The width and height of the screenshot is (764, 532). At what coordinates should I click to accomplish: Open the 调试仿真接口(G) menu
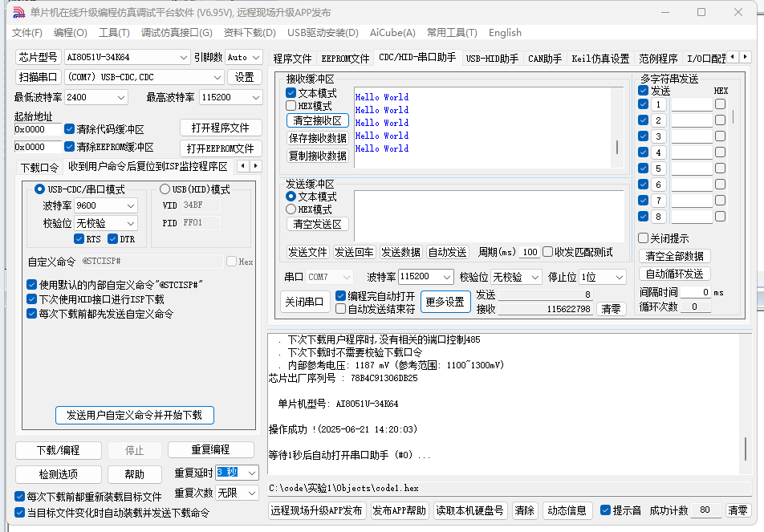(177, 33)
